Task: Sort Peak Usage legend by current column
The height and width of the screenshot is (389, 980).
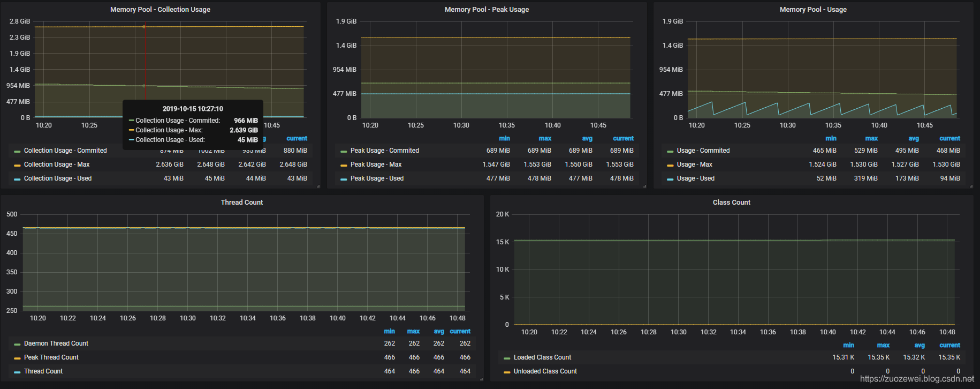Action: [x=623, y=138]
